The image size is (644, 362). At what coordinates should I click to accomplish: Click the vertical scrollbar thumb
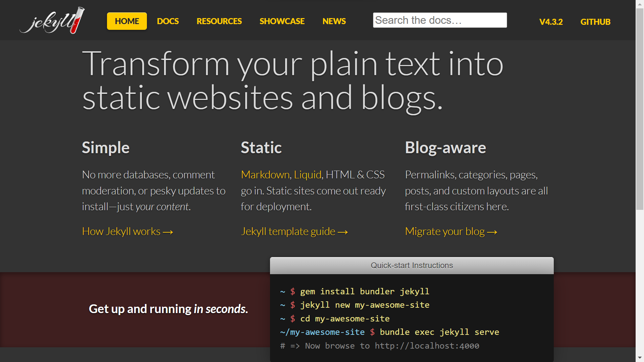[x=640, y=109]
